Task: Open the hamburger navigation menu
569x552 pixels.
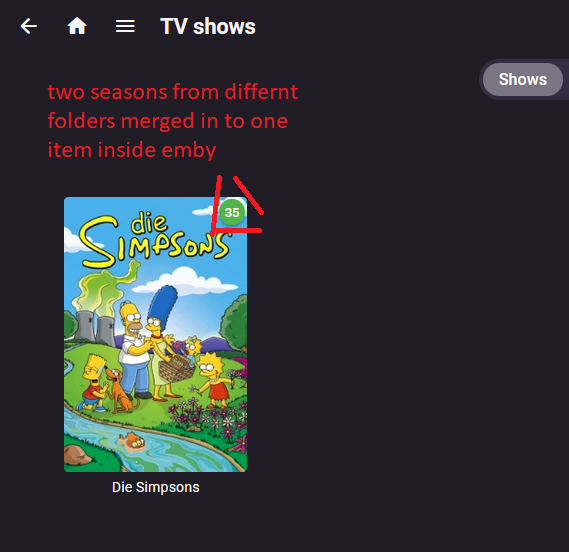Action: pos(125,26)
